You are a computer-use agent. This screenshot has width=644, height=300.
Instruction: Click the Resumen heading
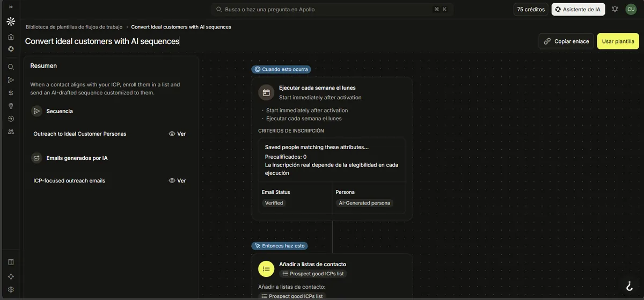(43, 66)
